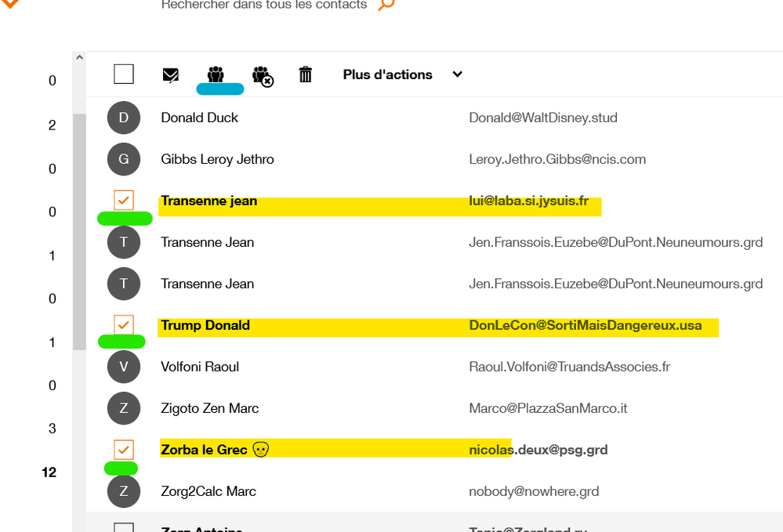Image resolution: width=783 pixels, height=532 pixels.
Task: Click the remove-from-group people icon
Action: (x=263, y=74)
